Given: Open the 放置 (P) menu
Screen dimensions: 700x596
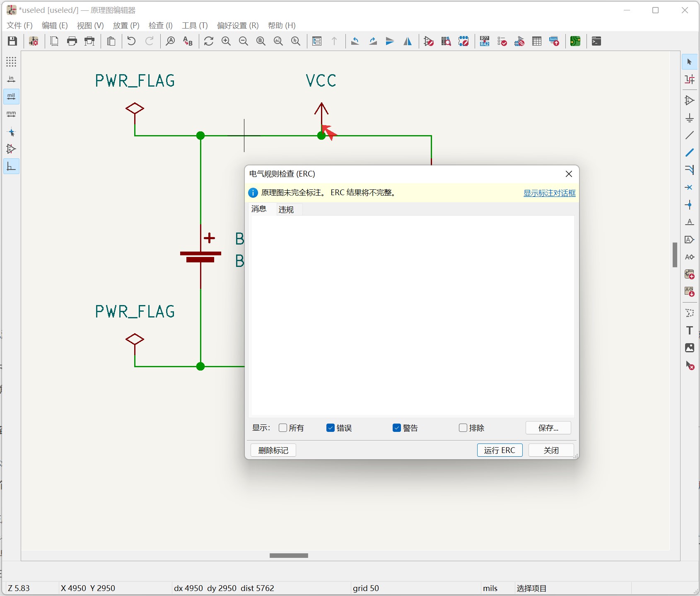Looking at the screenshot, I should coord(126,25).
